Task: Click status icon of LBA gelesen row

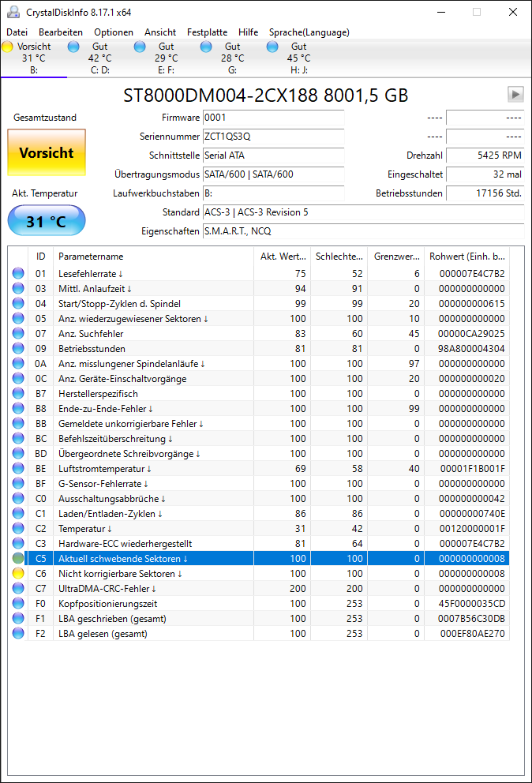Action: [18, 633]
